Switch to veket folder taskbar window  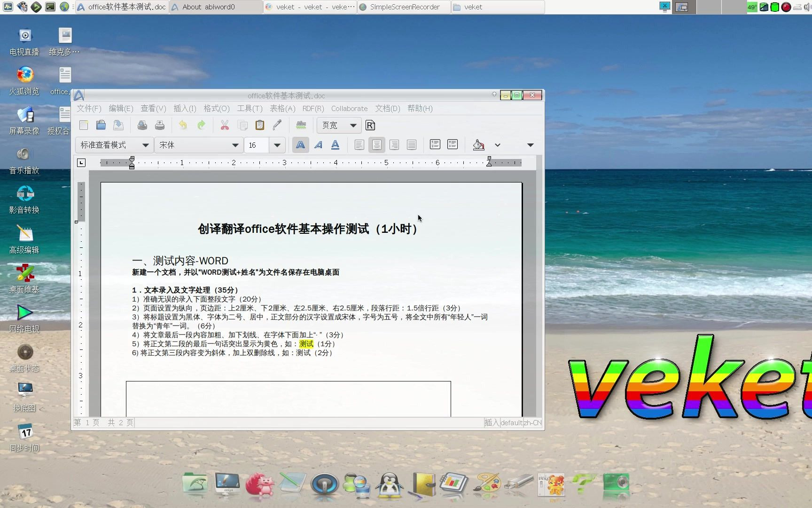498,7
